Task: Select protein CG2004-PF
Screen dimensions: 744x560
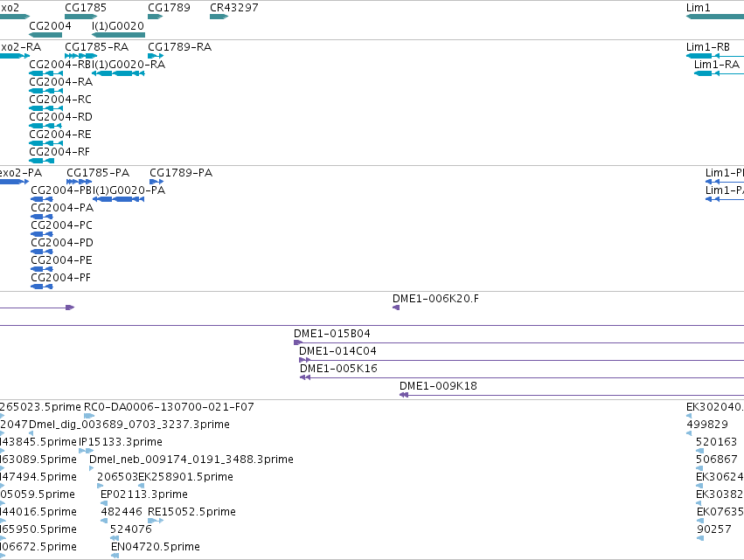Action: click(x=42, y=287)
